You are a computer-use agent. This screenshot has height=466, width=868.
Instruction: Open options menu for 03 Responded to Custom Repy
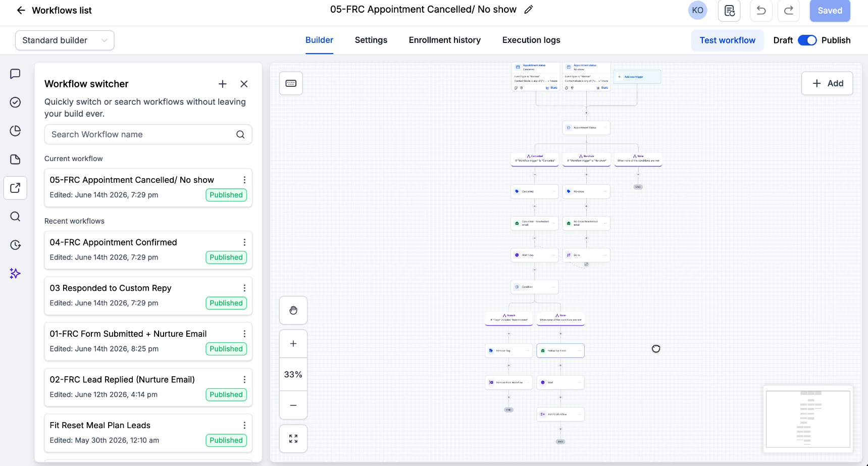pyautogui.click(x=244, y=288)
